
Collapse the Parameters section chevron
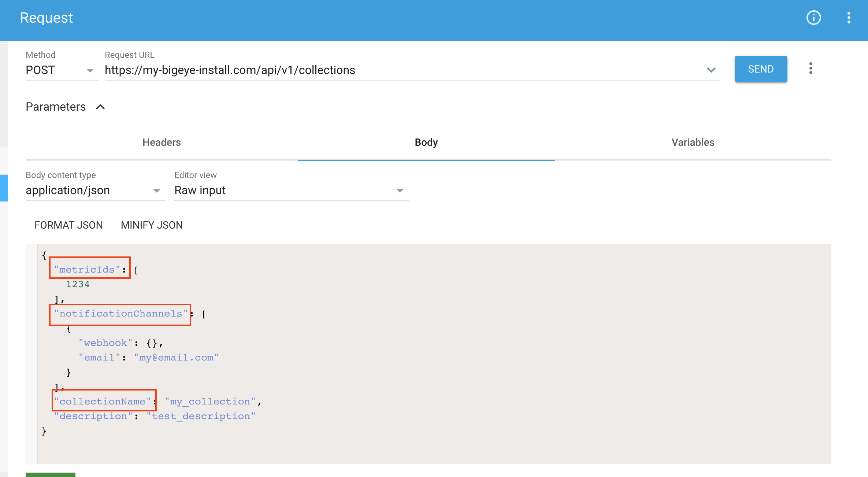pyautogui.click(x=100, y=107)
